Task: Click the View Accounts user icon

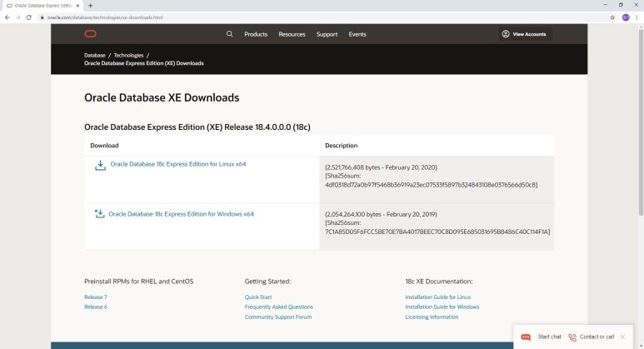Action: tap(506, 34)
